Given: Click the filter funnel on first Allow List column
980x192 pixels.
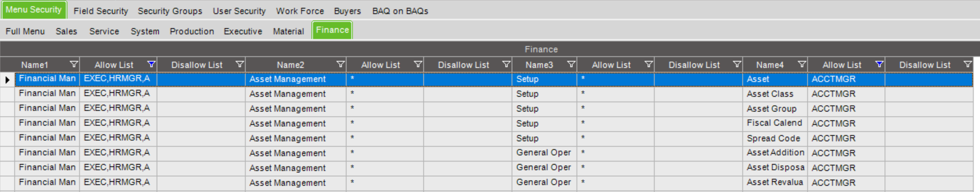Looking at the screenshot, I should (151, 65).
